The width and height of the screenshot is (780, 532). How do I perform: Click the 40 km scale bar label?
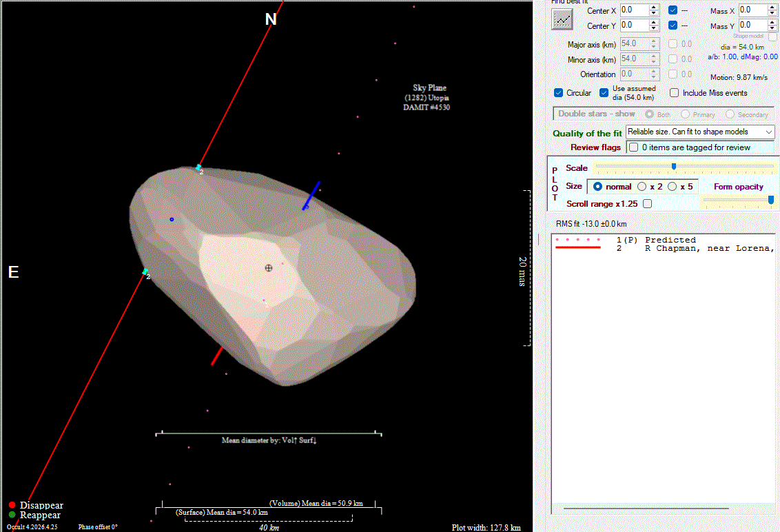point(269,528)
